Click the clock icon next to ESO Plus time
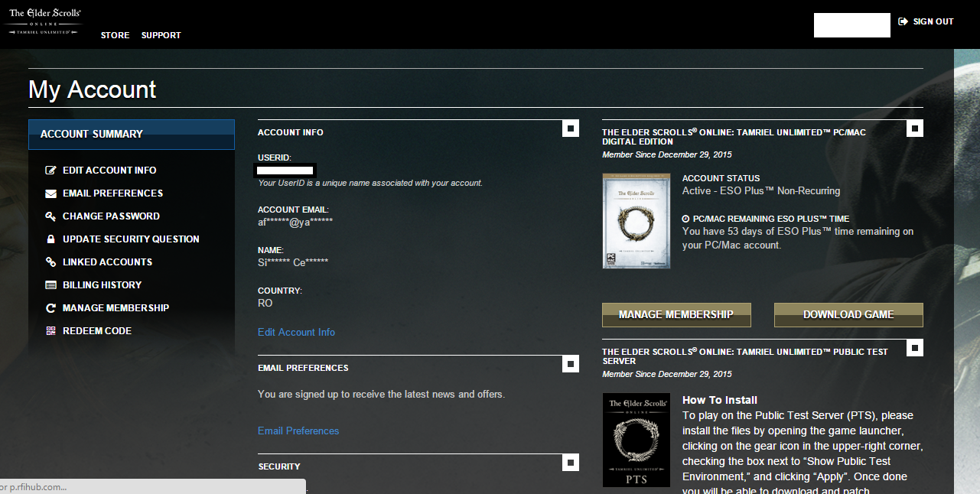 pos(686,219)
